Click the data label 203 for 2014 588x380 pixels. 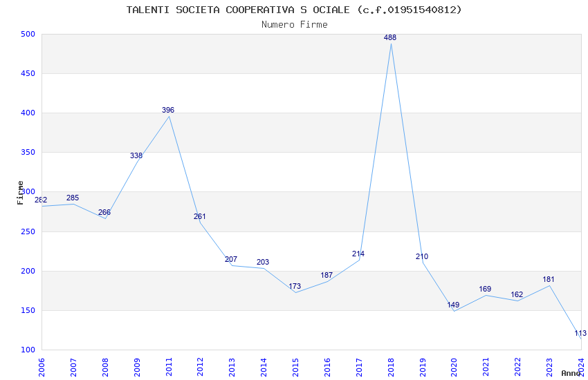point(263,263)
